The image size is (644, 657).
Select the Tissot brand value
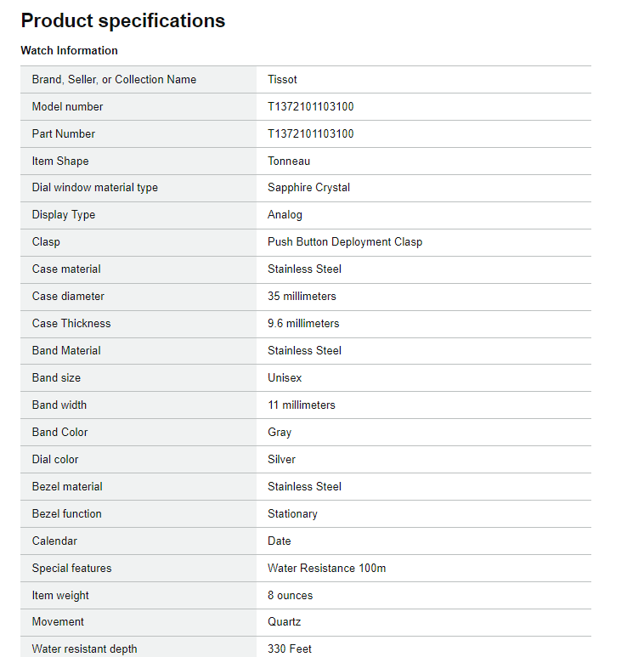tap(282, 80)
